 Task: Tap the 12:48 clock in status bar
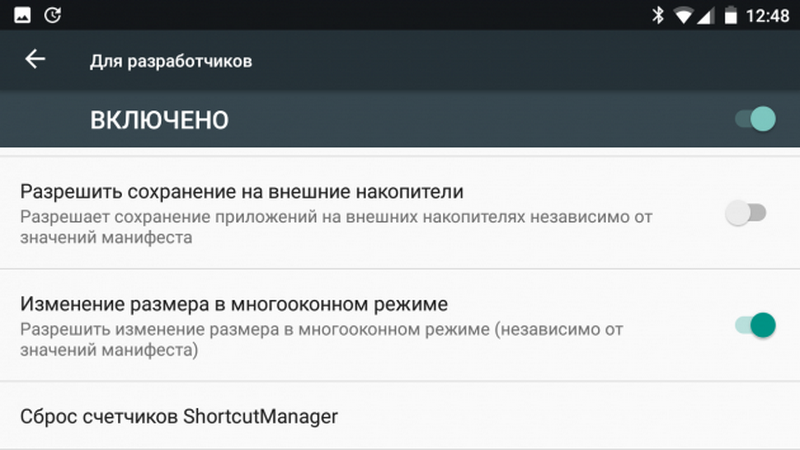click(x=769, y=15)
